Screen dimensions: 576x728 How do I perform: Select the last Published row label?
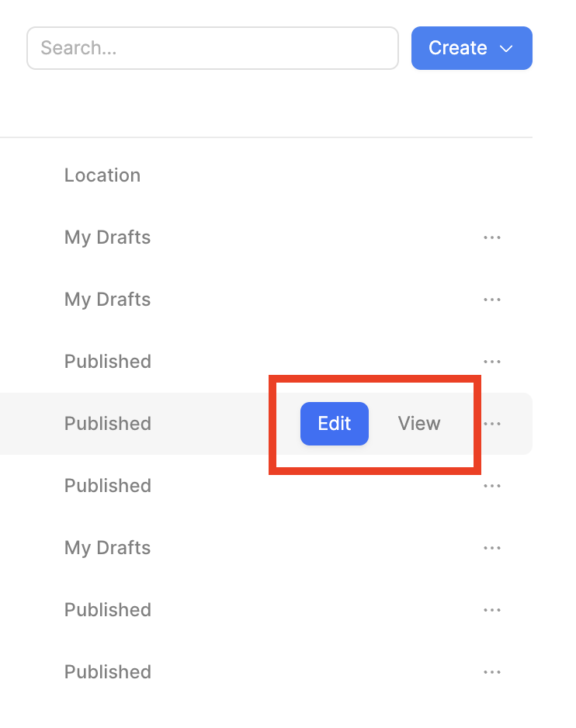point(108,672)
